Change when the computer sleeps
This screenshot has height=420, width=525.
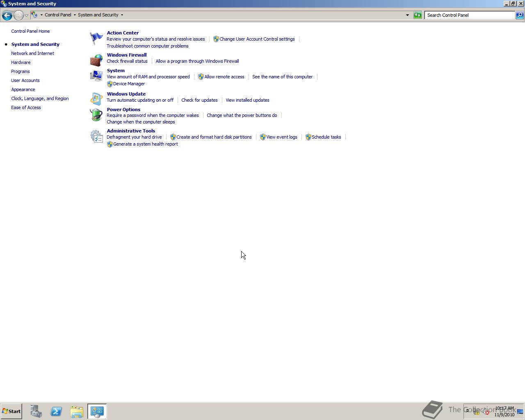point(141,122)
